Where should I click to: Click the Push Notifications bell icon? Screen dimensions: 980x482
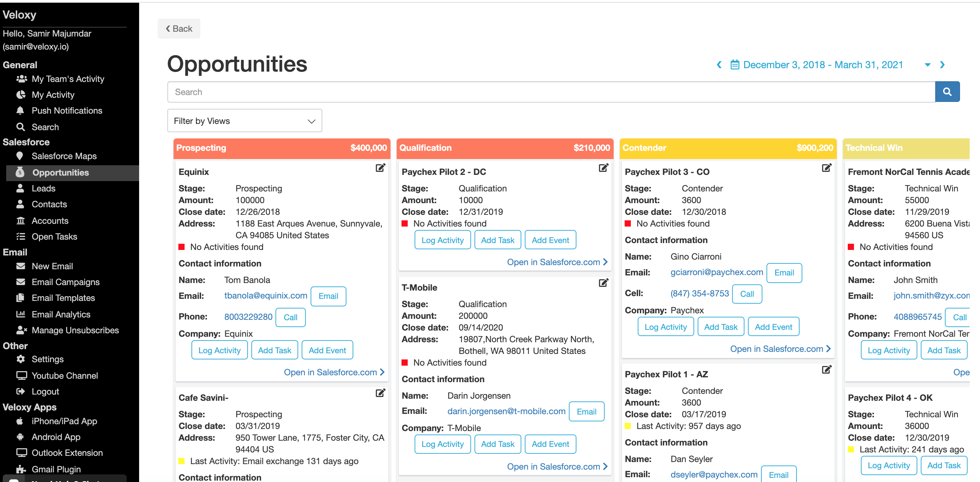[x=21, y=110]
